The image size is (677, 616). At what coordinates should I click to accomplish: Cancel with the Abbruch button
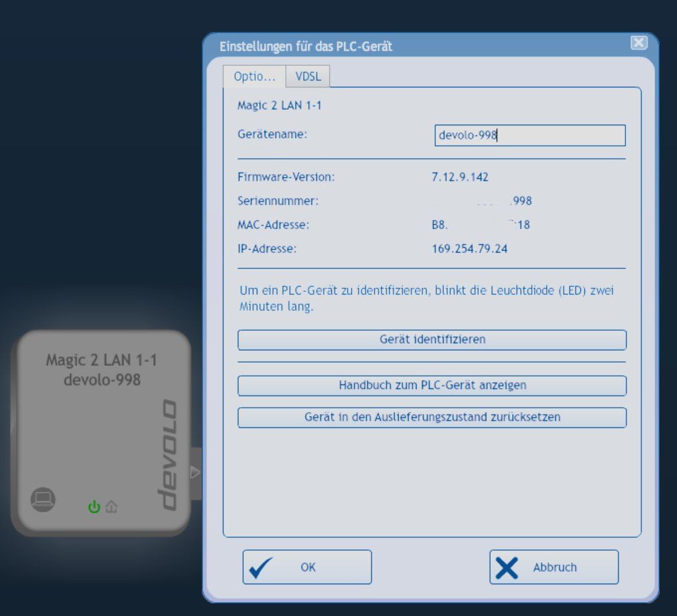point(554,567)
